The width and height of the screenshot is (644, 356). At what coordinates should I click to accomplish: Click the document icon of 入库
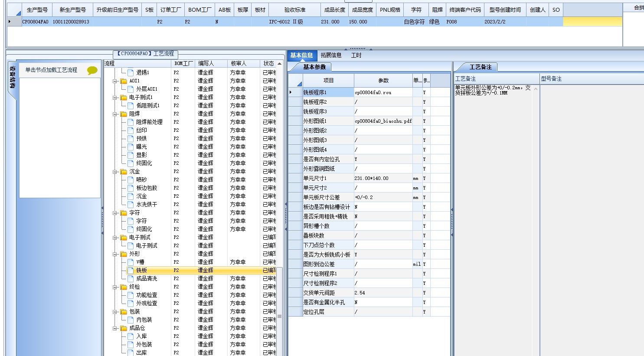tap(131, 336)
